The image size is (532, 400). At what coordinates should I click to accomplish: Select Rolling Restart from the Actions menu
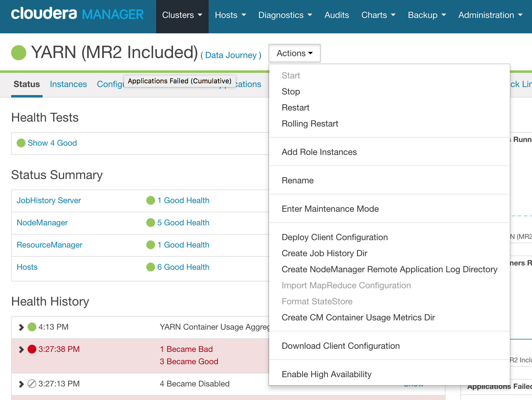click(310, 123)
